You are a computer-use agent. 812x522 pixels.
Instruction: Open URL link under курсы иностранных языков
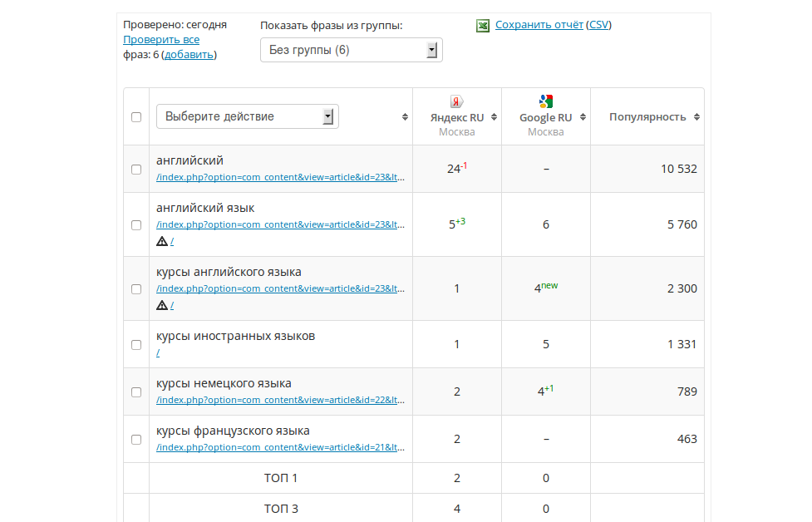pos(158,352)
